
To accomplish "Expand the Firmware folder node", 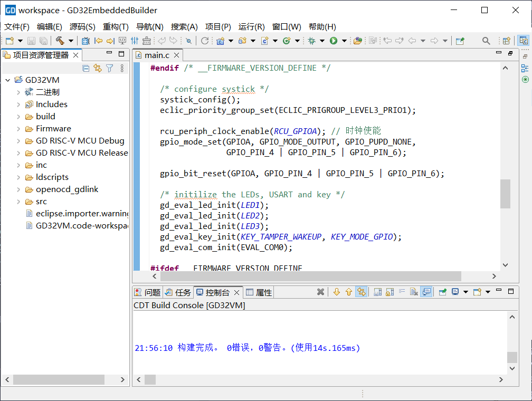I will [18, 129].
